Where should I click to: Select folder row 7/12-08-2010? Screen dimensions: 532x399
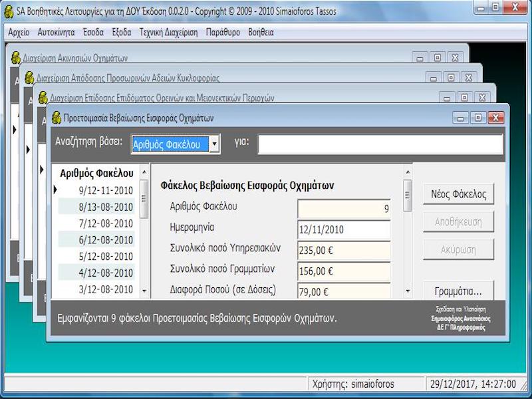point(96,223)
